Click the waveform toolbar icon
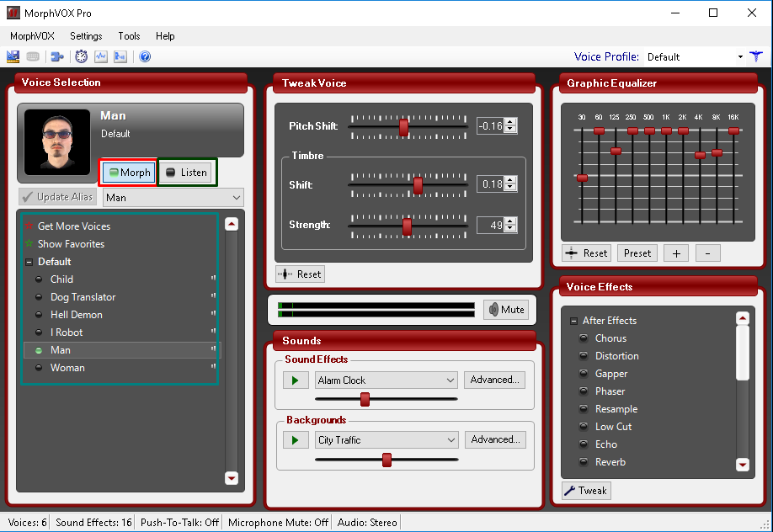The width and height of the screenshot is (773, 532). (100, 56)
